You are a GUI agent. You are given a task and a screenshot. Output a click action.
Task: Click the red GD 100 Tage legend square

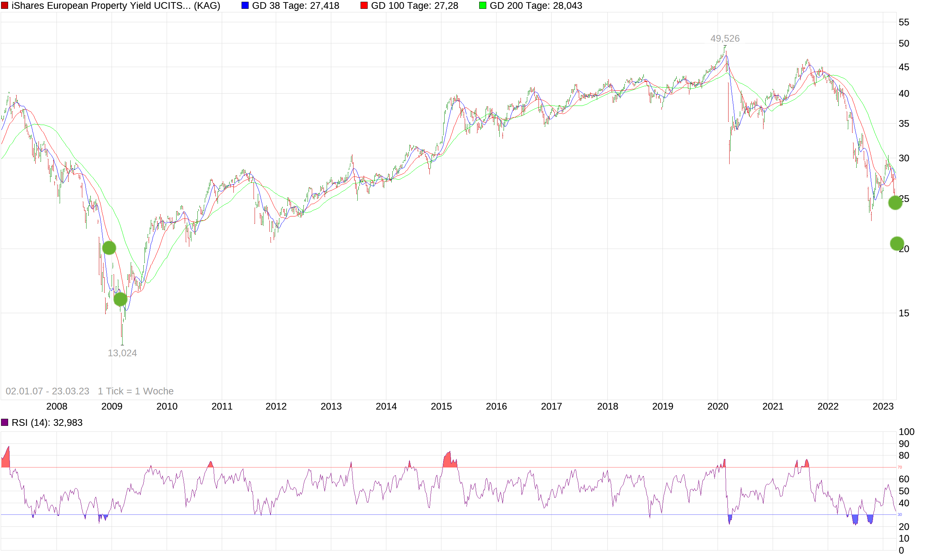pos(364,6)
